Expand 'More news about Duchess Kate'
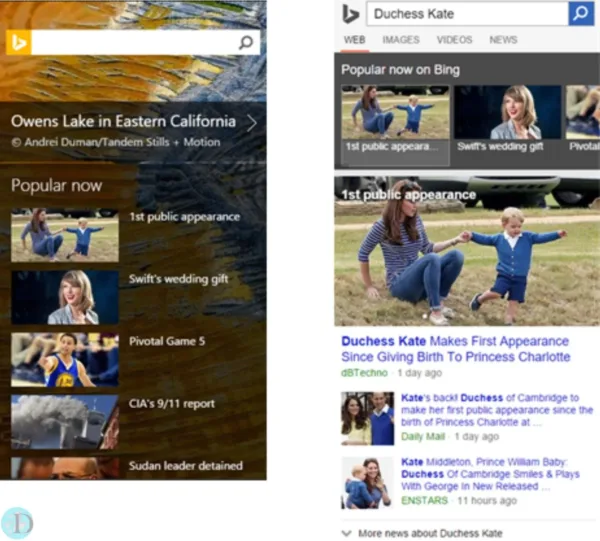This screenshot has width=600, height=541. point(422,533)
